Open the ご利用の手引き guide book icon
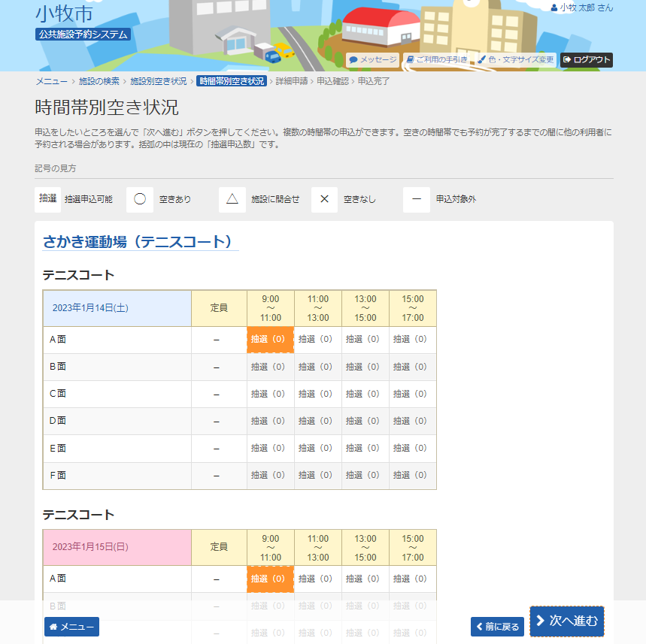The image size is (646, 644). [x=411, y=60]
